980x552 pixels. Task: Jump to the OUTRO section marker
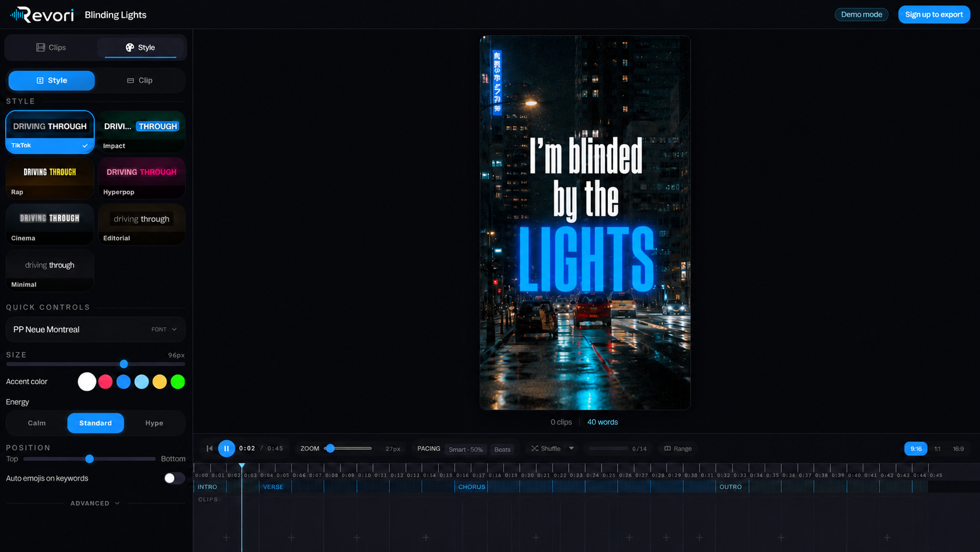pos(730,487)
